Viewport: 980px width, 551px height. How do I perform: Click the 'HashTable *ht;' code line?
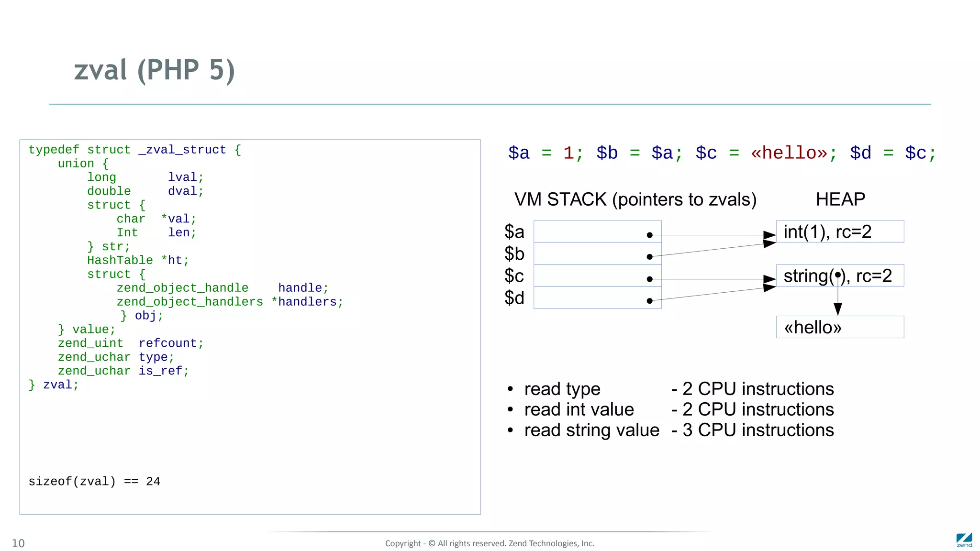[138, 261]
